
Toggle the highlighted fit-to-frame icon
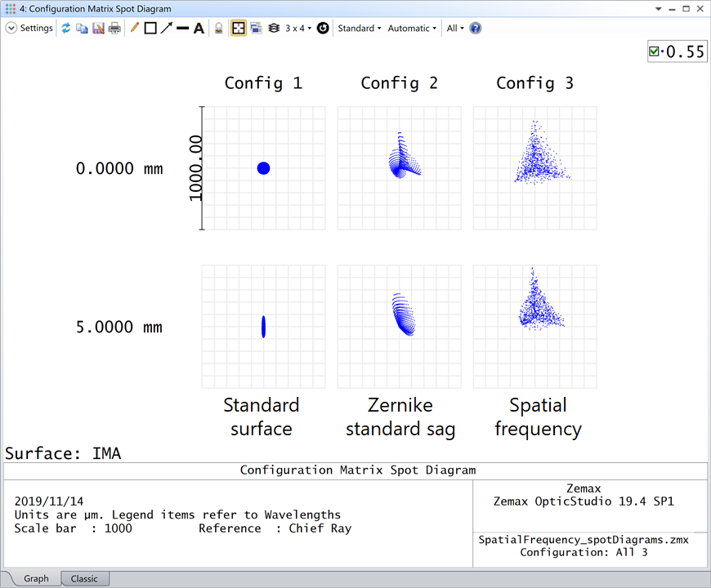(x=239, y=28)
